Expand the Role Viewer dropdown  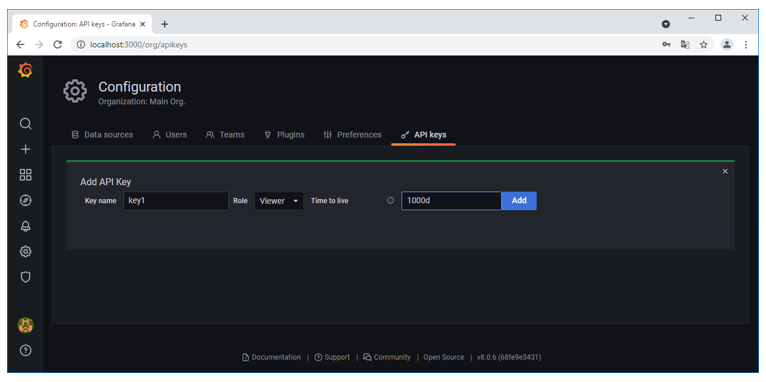click(x=279, y=201)
